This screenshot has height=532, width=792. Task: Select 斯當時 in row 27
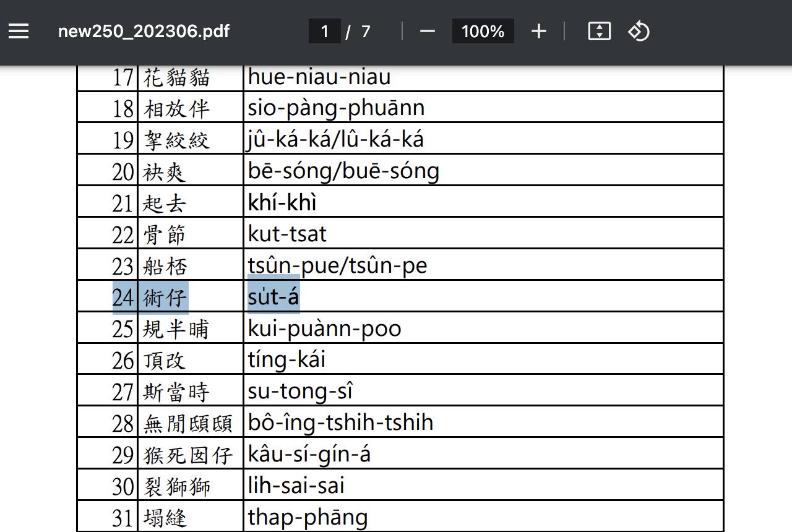pyautogui.click(x=177, y=393)
